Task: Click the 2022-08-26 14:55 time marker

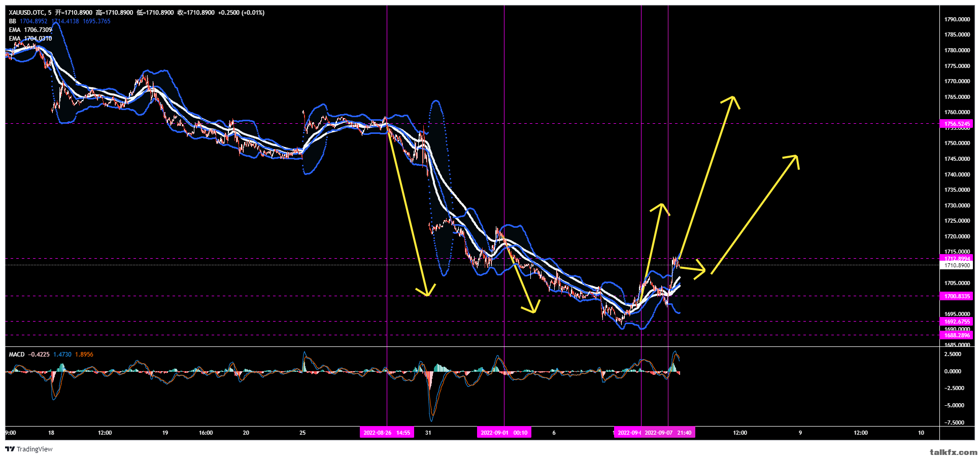Action: tap(387, 433)
